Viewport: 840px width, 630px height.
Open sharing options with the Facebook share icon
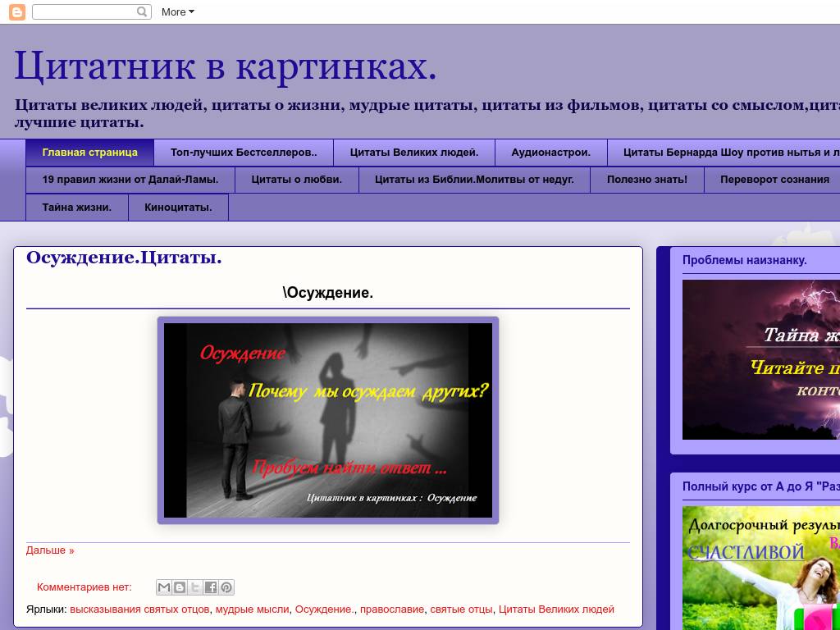(x=211, y=587)
